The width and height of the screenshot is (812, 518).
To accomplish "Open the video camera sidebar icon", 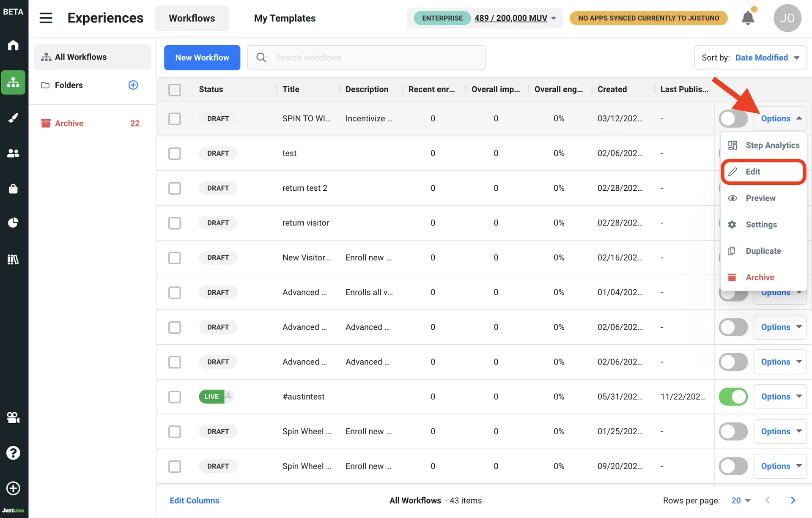I will tap(13, 418).
